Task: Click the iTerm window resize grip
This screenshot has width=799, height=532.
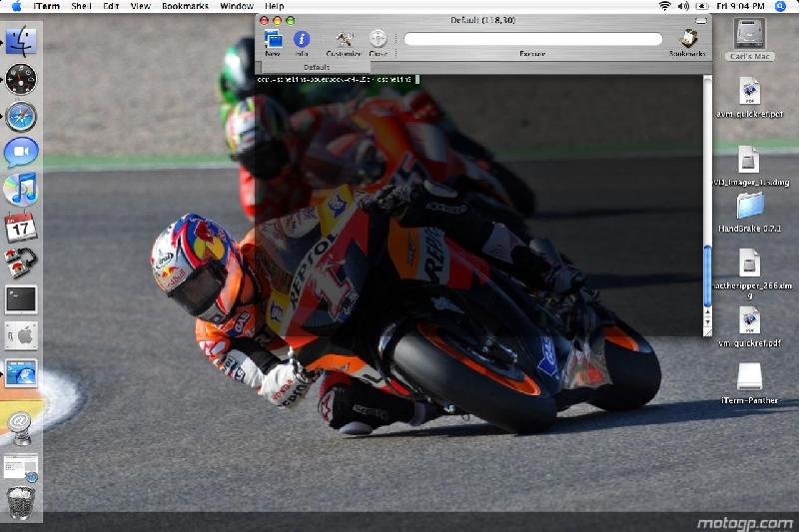Action: (x=707, y=332)
